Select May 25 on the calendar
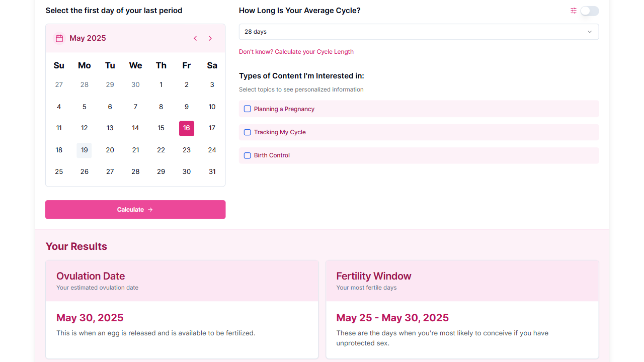Image resolution: width=644 pixels, height=362 pixels. 59,171
